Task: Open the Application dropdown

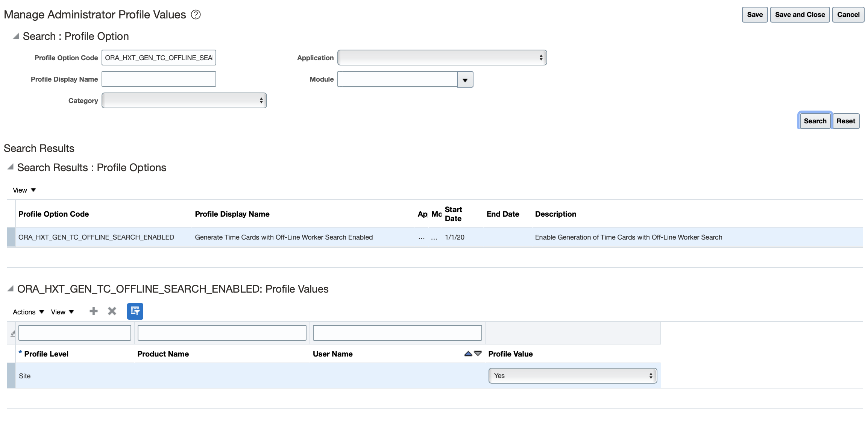Action: pos(442,58)
